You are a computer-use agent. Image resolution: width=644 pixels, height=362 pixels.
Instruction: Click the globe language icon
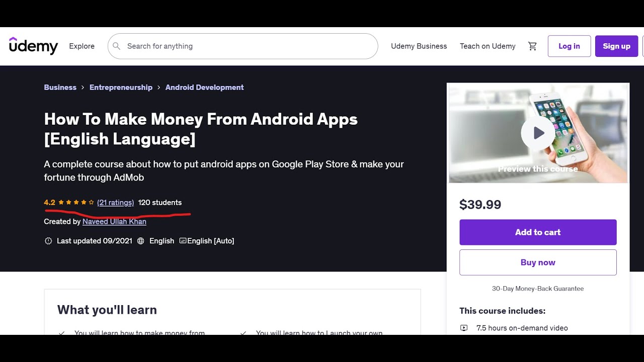(x=141, y=241)
